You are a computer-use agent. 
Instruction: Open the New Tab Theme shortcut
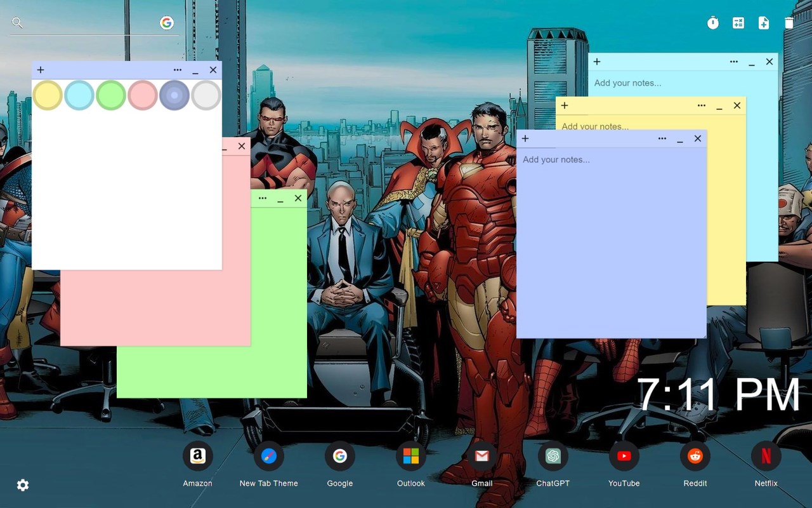point(269,456)
